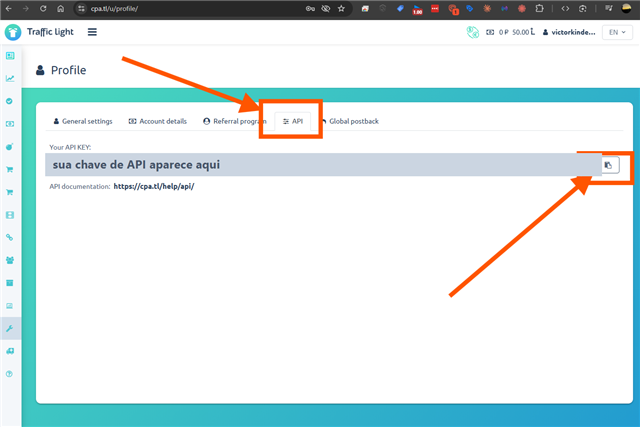Switch to Account details tab
This screenshot has height=427, width=640.
click(x=158, y=121)
